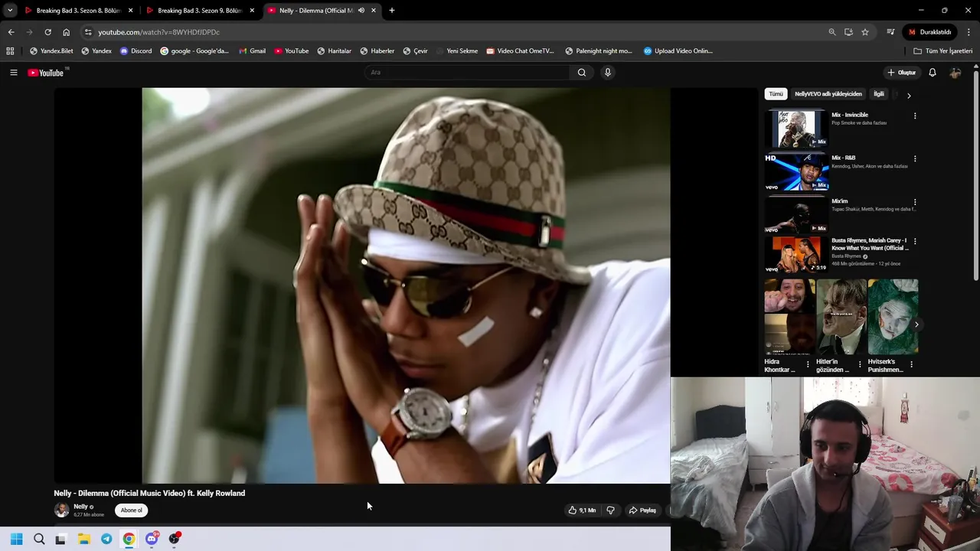Open options for Mix'im item
The height and width of the screenshot is (551, 980).
[915, 202]
